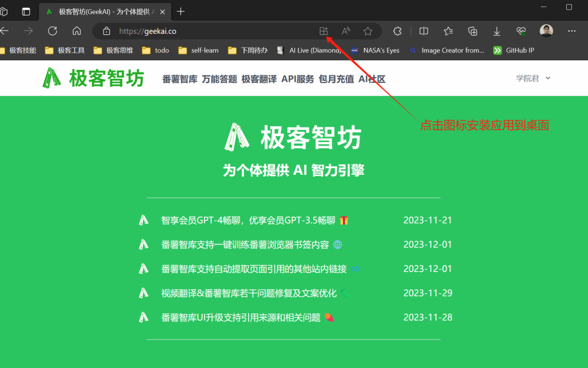The height and width of the screenshot is (368, 588).
Task: Click the 为个体提供 AI 智力引擎 slogan
Action: (x=293, y=170)
